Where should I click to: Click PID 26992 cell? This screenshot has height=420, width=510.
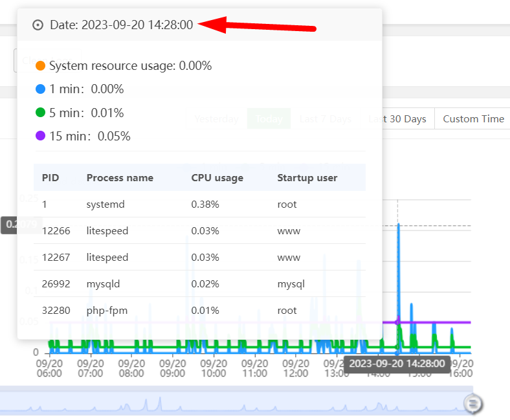56,283
